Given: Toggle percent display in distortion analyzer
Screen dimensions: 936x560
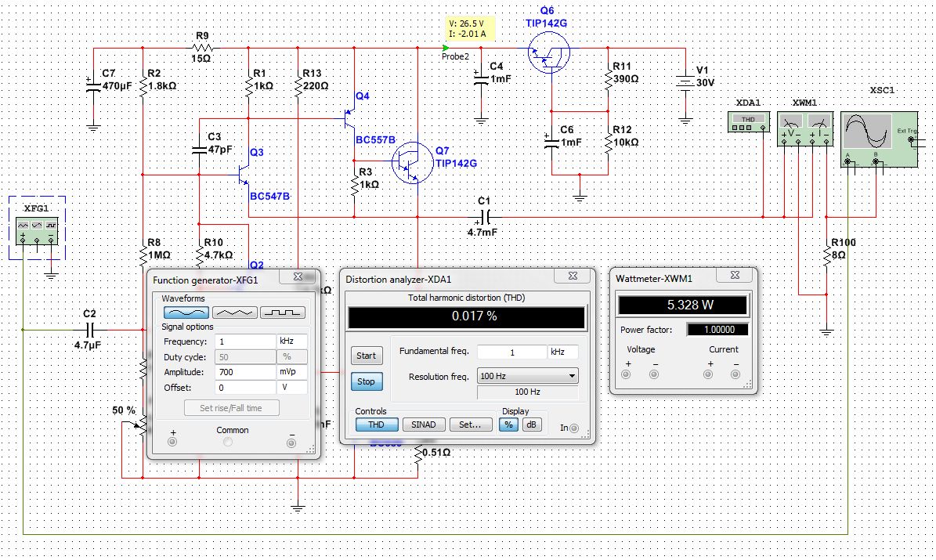Looking at the screenshot, I should [x=508, y=425].
